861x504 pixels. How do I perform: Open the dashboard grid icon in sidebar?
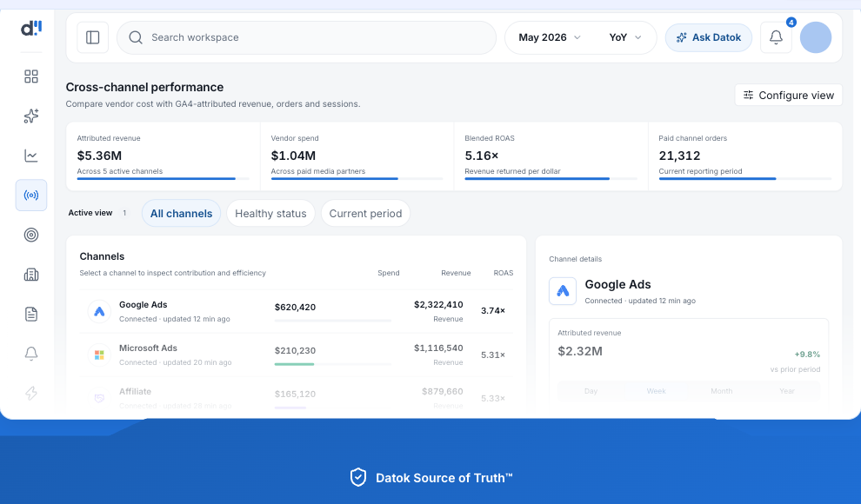[31, 76]
